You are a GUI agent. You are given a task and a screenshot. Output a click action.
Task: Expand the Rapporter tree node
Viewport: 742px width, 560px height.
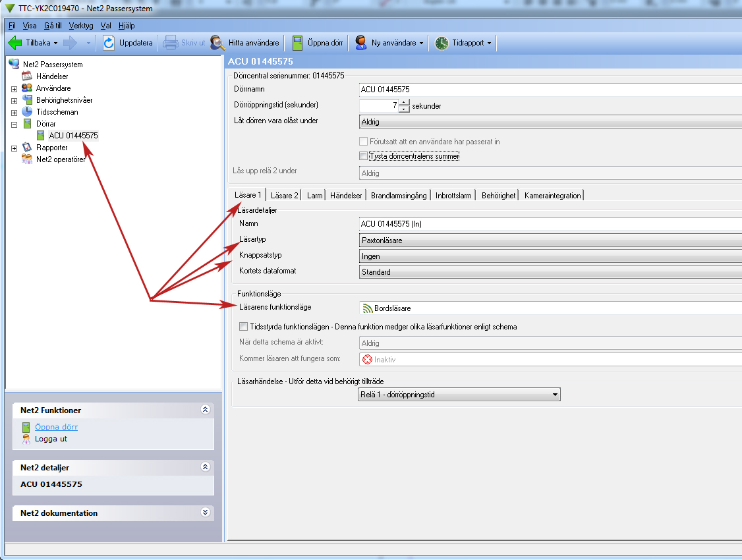point(14,148)
